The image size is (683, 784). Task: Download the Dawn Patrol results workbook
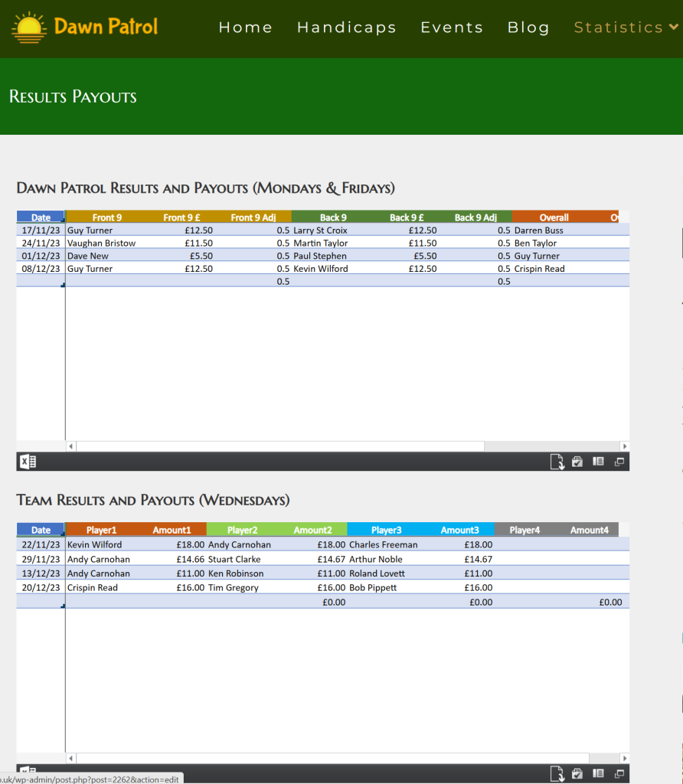pos(557,462)
